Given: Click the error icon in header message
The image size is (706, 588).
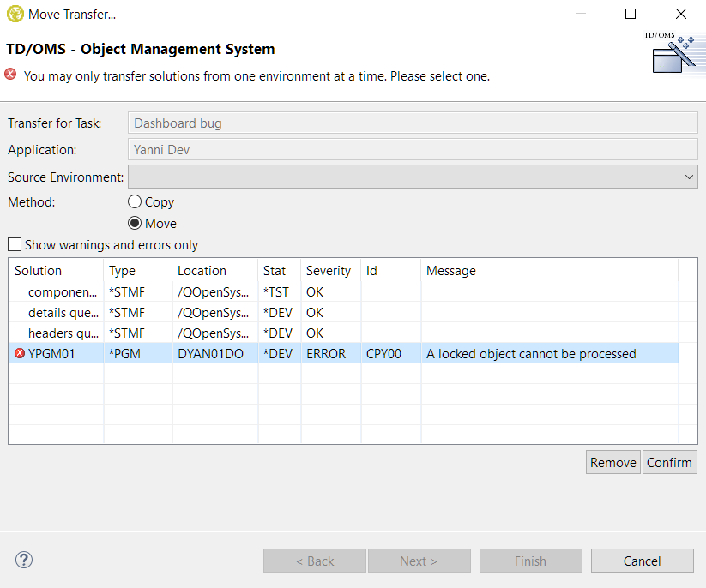Looking at the screenshot, I should pos(11,75).
